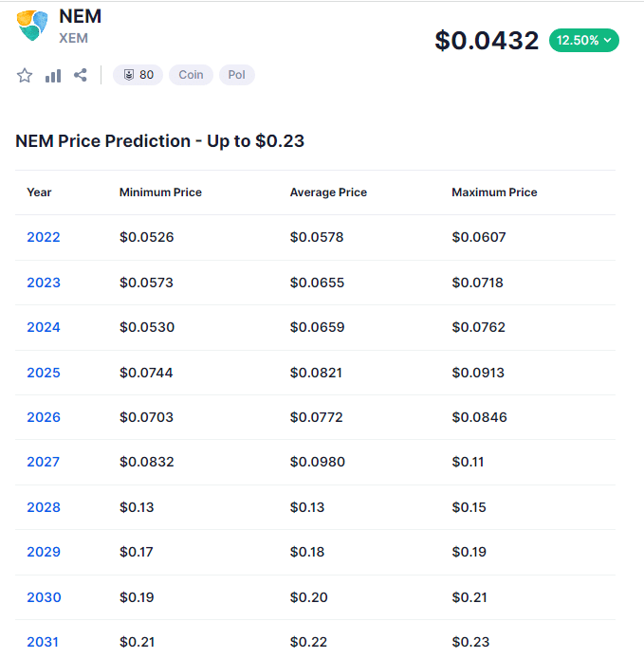Open the 2022 prediction link
This screenshot has height=658, width=644.
tap(44, 237)
